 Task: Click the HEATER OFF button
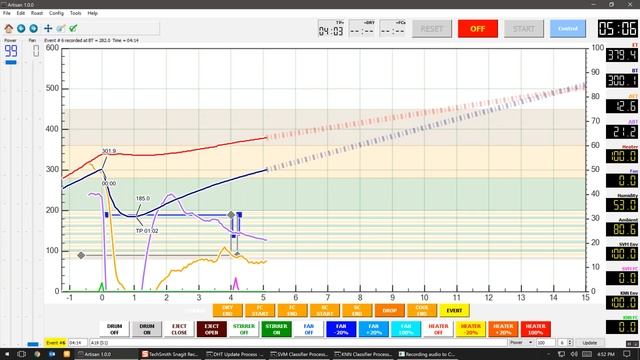pyautogui.click(x=438, y=329)
